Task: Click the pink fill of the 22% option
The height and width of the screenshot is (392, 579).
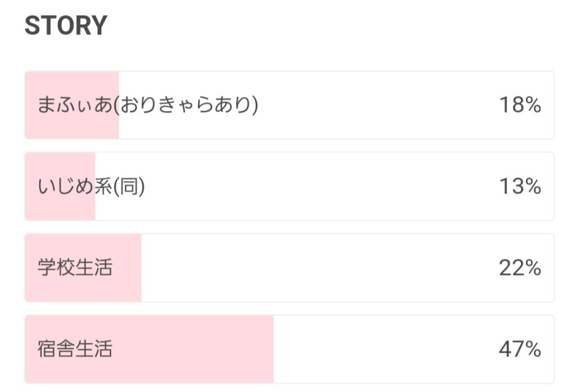Action: pos(83,268)
